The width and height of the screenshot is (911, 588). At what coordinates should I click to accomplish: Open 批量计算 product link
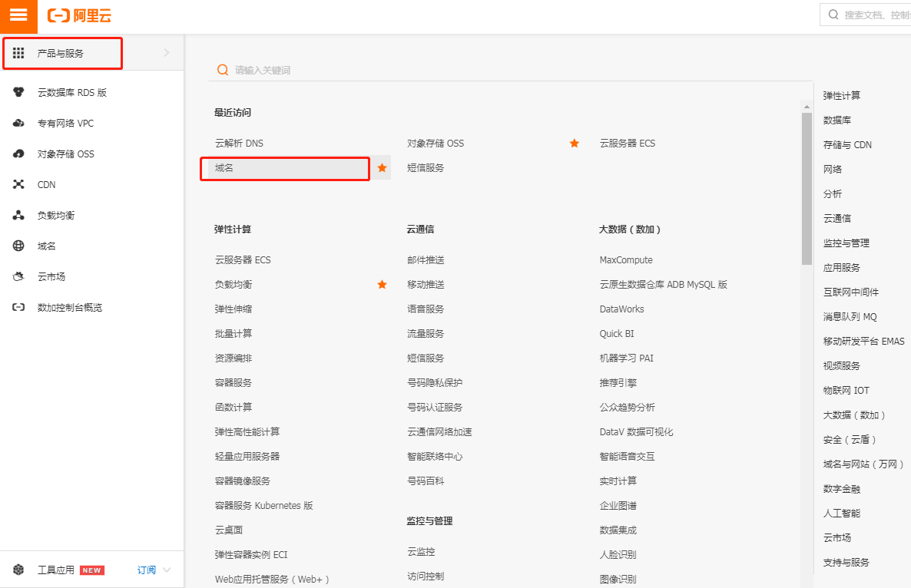(x=233, y=333)
